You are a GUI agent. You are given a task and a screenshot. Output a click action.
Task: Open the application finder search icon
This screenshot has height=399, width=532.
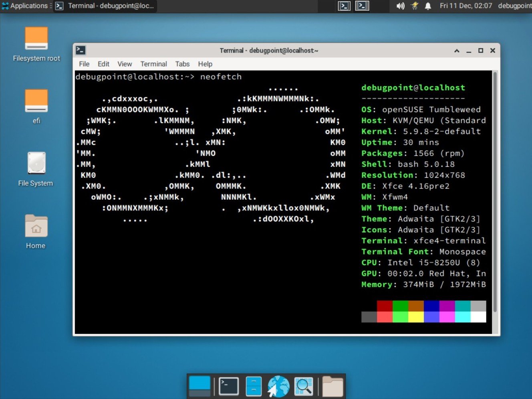coord(304,386)
